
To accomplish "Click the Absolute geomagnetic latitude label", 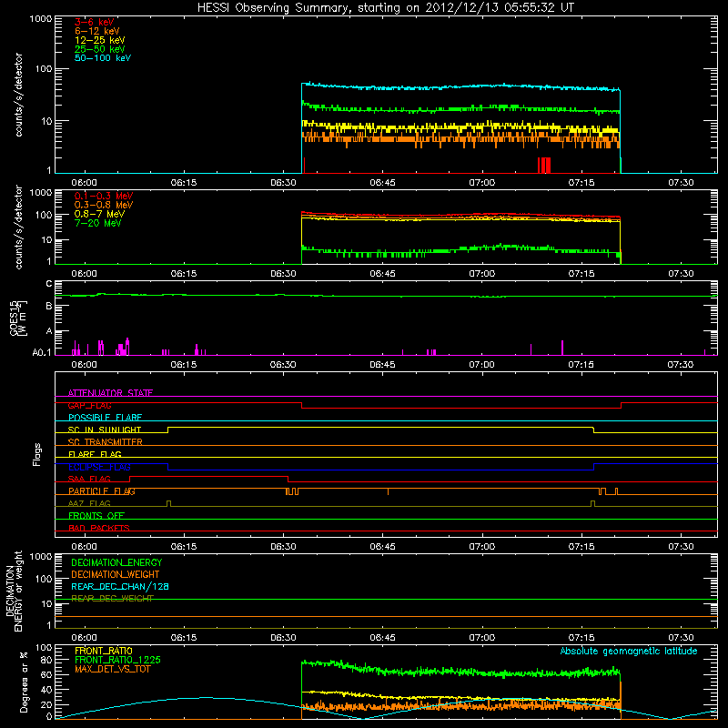I will coord(629,651).
